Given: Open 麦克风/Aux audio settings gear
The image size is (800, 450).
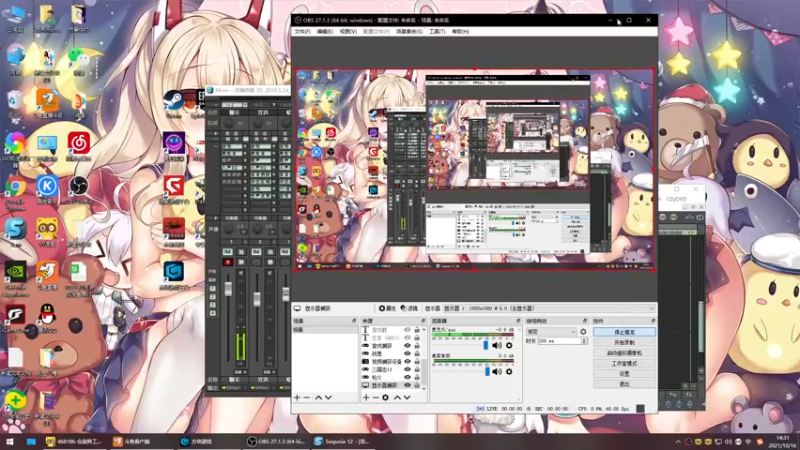Looking at the screenshot, I should tap(509, 345).
